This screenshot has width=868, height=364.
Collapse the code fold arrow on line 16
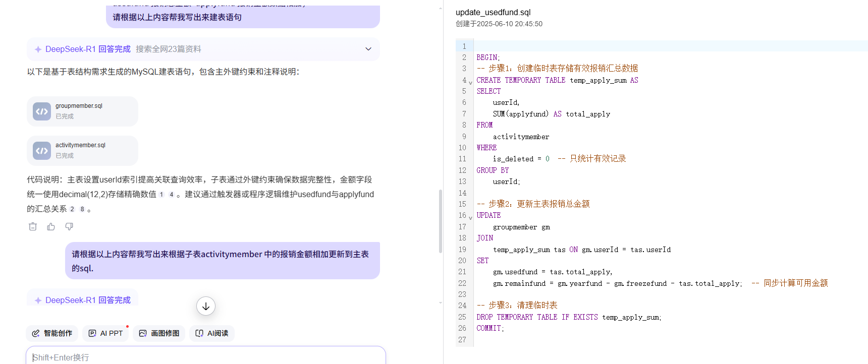[470, 218]
